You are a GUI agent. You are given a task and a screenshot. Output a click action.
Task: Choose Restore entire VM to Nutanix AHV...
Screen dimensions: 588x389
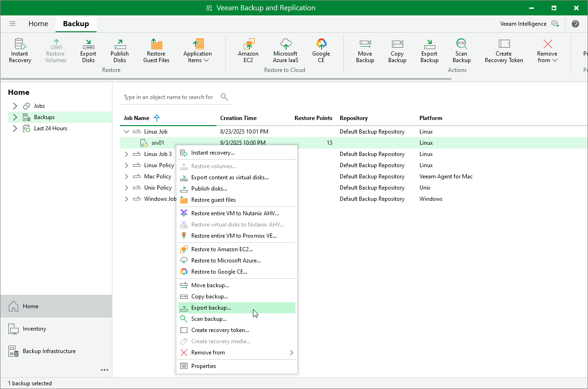237,213
